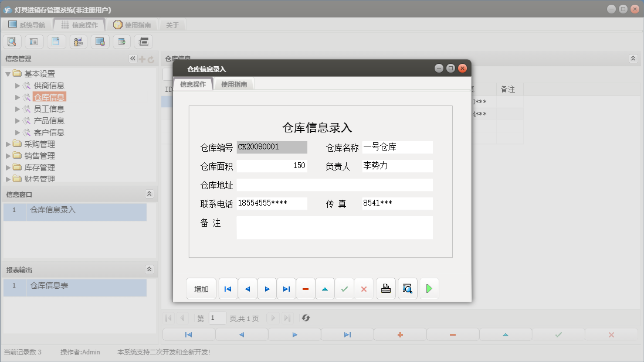Confirm with the green checkmark icon
Image resolution: width=644 pixels, height=362 pixels.
tap(344, 288)
